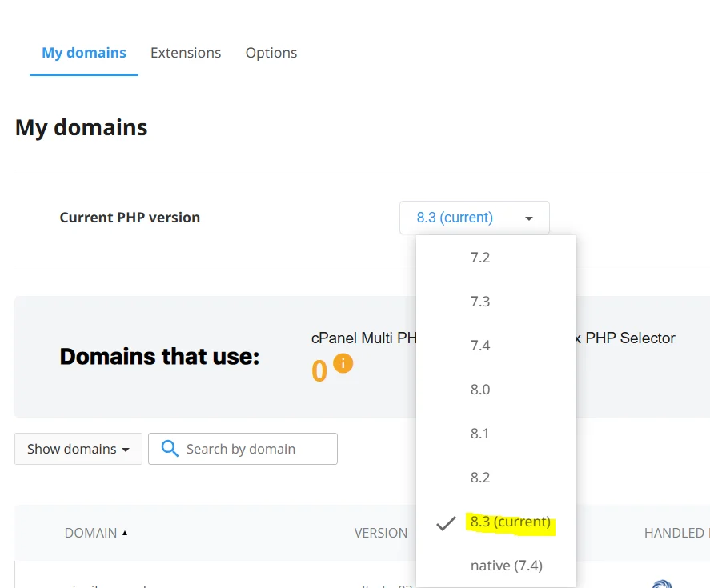Screen dimensions: 710x588
Task: Select PHP version 7.2 from the list
Action: 480,257
